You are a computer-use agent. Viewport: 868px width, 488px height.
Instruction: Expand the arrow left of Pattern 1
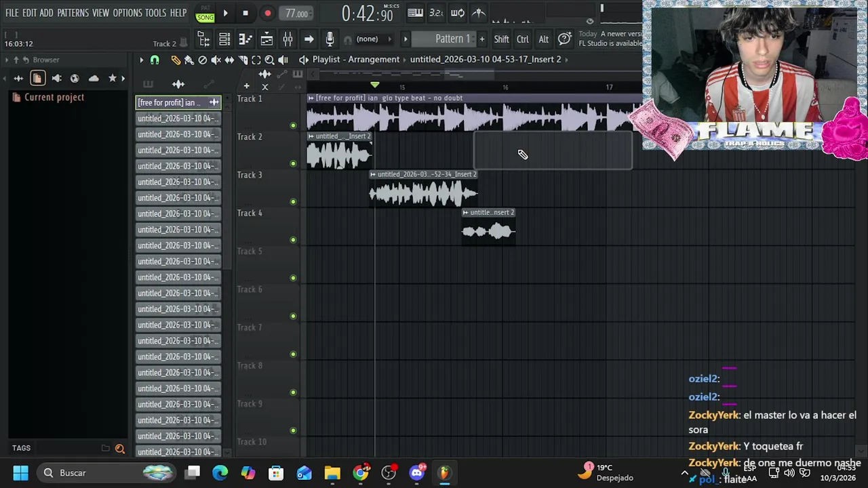[x=406, y=39]
